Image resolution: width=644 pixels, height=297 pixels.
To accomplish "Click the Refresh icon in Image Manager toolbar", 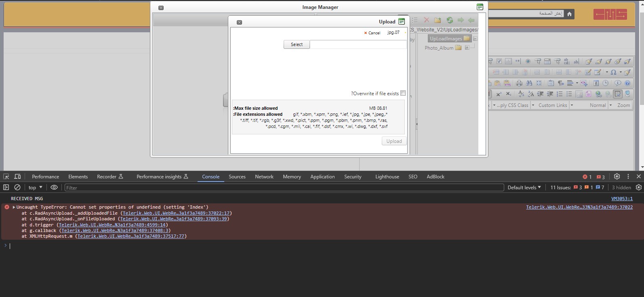I will (x=449, y=20).
